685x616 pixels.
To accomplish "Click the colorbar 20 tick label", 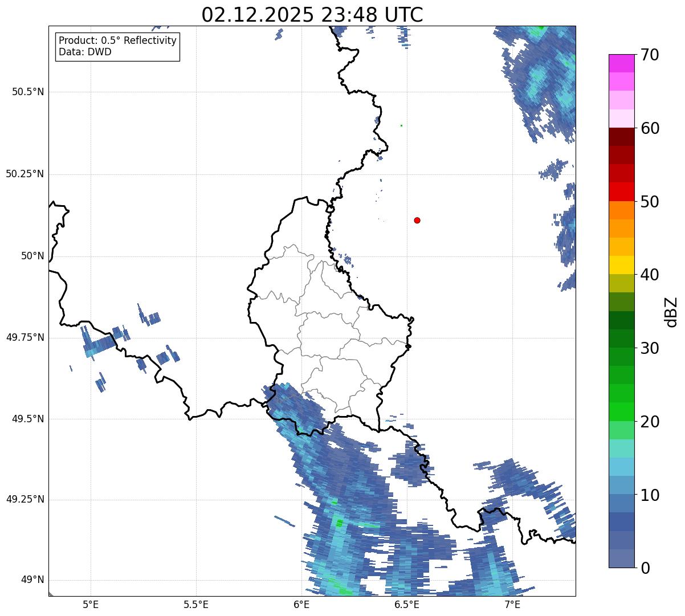I will click(x=650, y=422).
